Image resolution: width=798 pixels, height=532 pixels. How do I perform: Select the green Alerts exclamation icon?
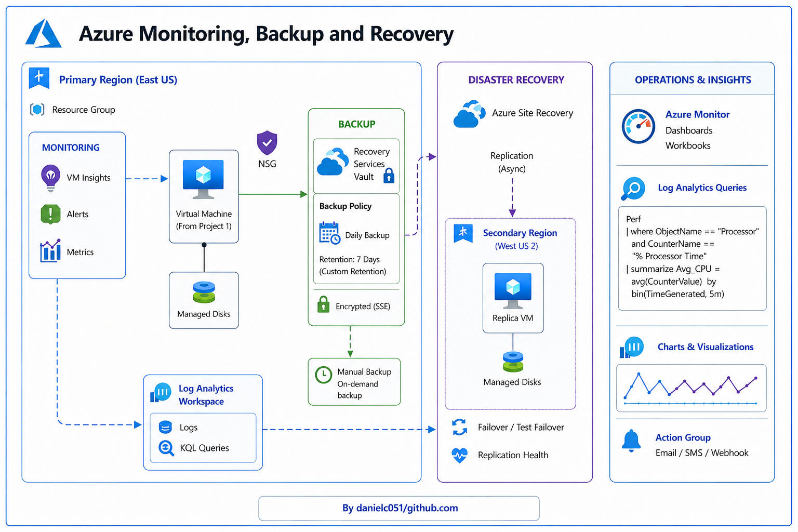[50, 214]
